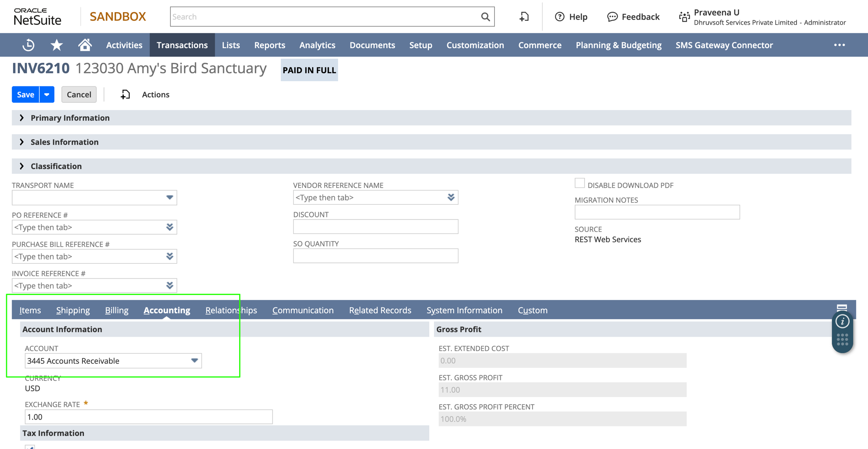The image size is (868, 449).
Task: Open the Reports menu
Action: tap(270, 45)
